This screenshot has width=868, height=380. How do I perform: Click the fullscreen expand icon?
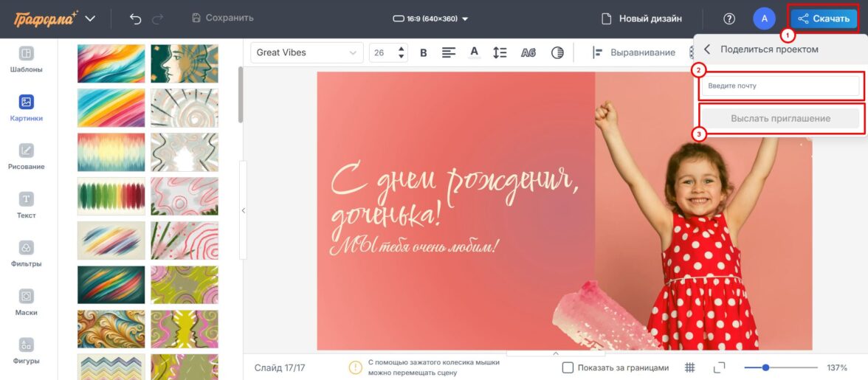[x=720, y=367]
